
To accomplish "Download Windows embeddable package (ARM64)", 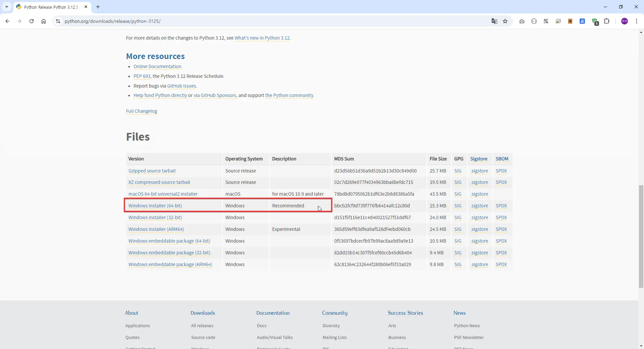I will [x=170, y=264].
